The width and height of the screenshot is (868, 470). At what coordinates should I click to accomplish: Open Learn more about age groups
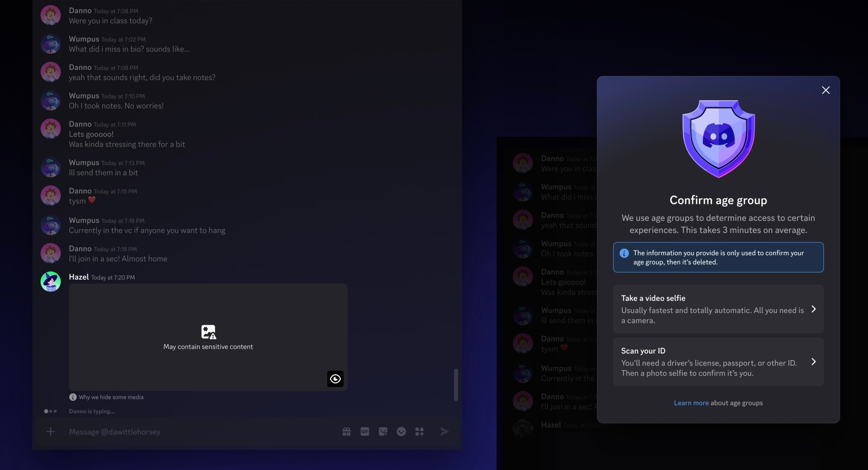click(x=691, y=402)
